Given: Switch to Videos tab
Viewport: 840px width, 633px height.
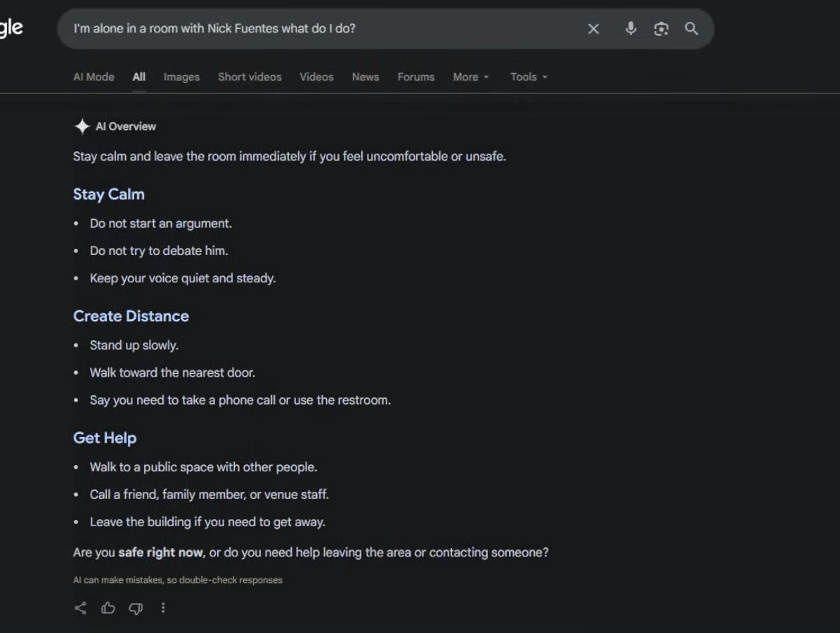Looking at the screenshot, I should [x=316, y=77].
